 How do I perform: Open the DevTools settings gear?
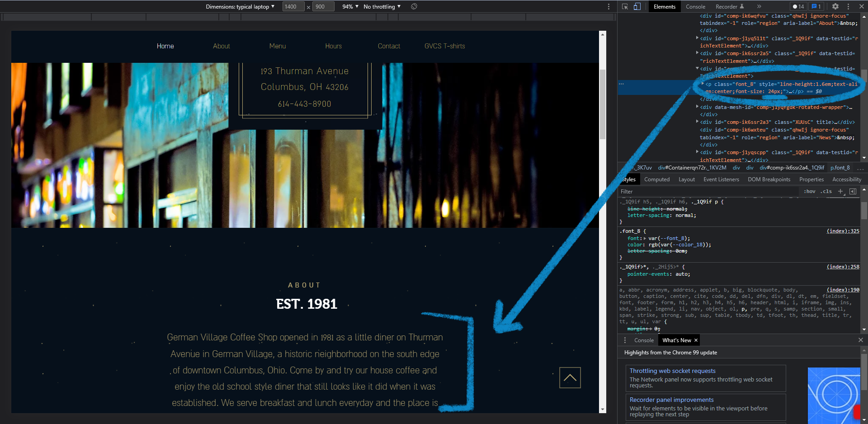(x=835, y=6)
